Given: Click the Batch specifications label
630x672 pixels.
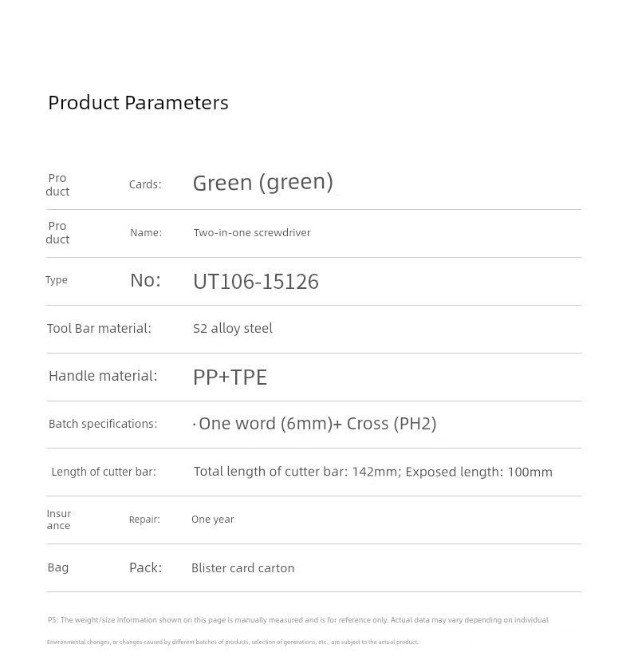Looking at the screenshot, I should click(x=103, y=424).
